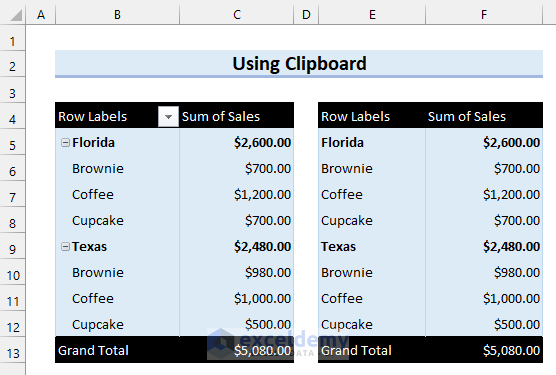This screenshot has width=556, height=375.
Task: Open the Row Labels filter dropdown in column B
Action: pyautogui.click(x=168, y=116)
